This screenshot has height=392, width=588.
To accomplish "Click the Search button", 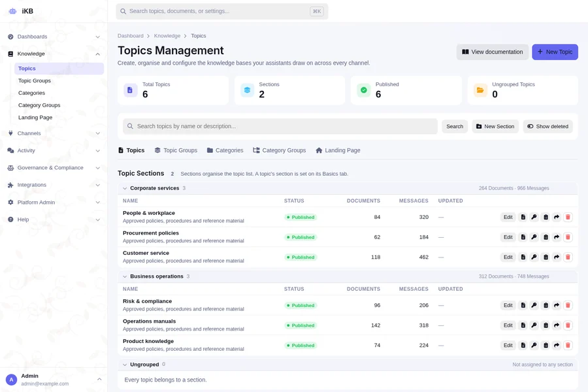I will coord(455,126).
